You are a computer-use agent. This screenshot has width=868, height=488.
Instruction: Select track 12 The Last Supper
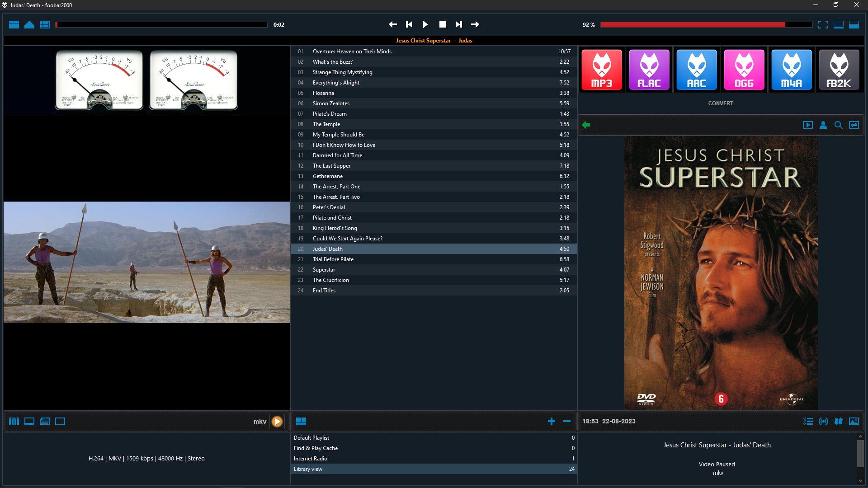coord(331,166)
